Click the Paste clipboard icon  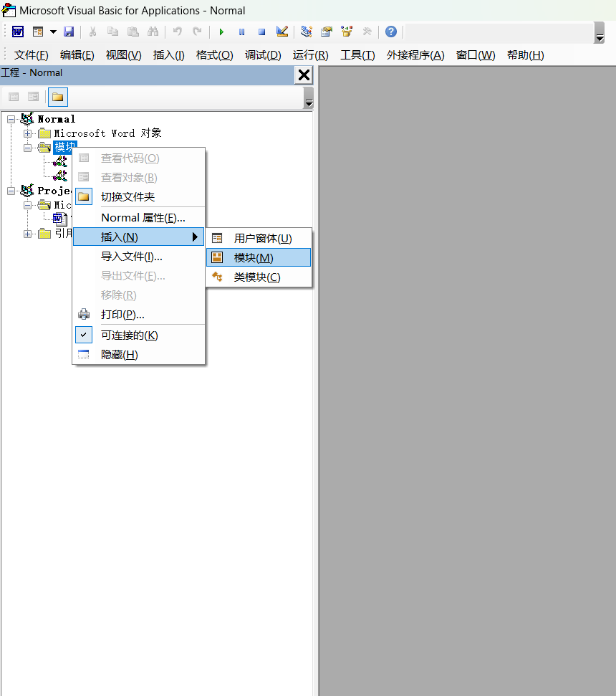tap(133, 32)
